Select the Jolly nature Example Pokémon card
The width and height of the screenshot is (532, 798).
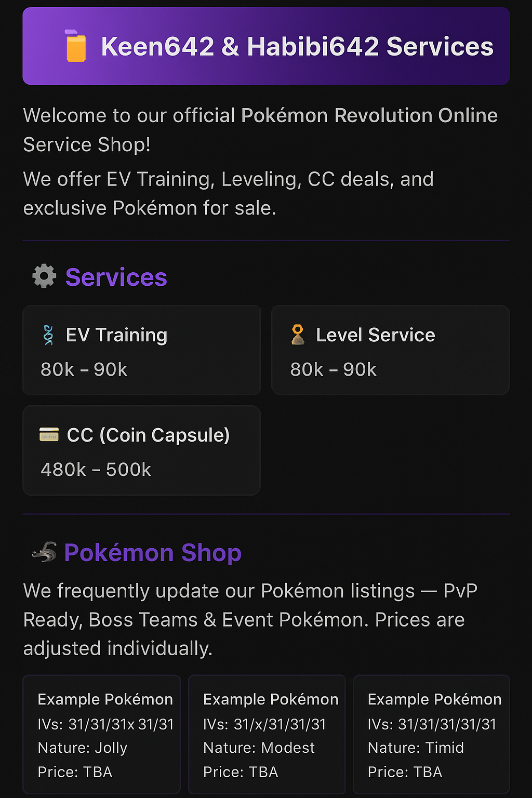(x=102, y=734)
